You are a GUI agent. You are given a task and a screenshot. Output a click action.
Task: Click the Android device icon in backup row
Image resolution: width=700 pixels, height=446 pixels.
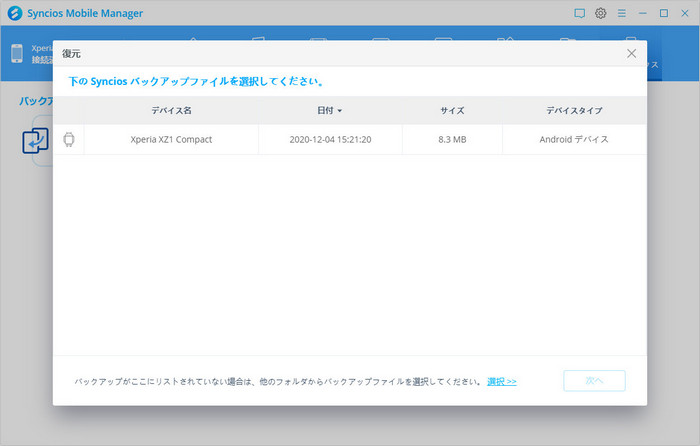(69, 139)
